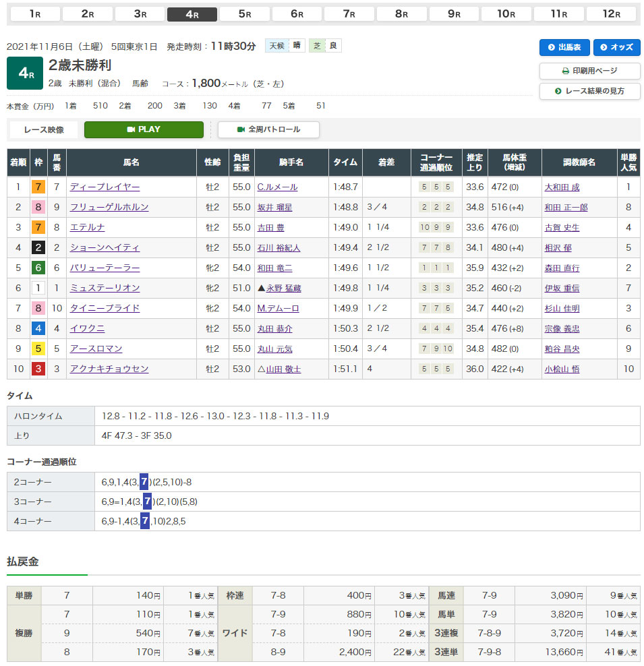Play the race video with PLAY button
The width and height of the screenshot is (644, 666).
point(144,129)
